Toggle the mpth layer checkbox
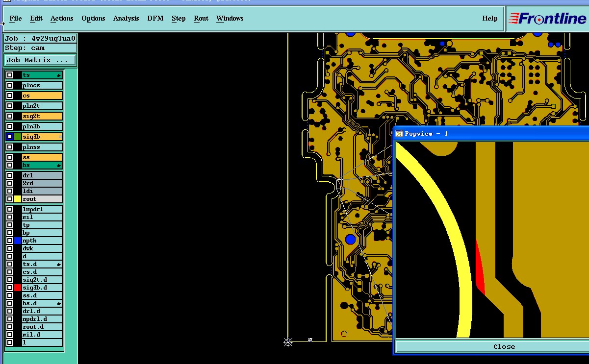Viewport: 589px width, 364px height. (x=10, y=241)
